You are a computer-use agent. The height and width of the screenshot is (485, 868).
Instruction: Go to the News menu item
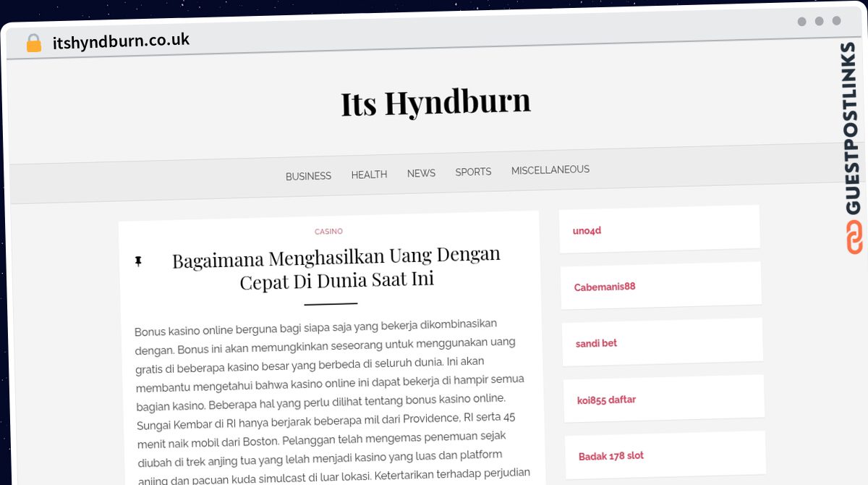(x=421, y=173)
